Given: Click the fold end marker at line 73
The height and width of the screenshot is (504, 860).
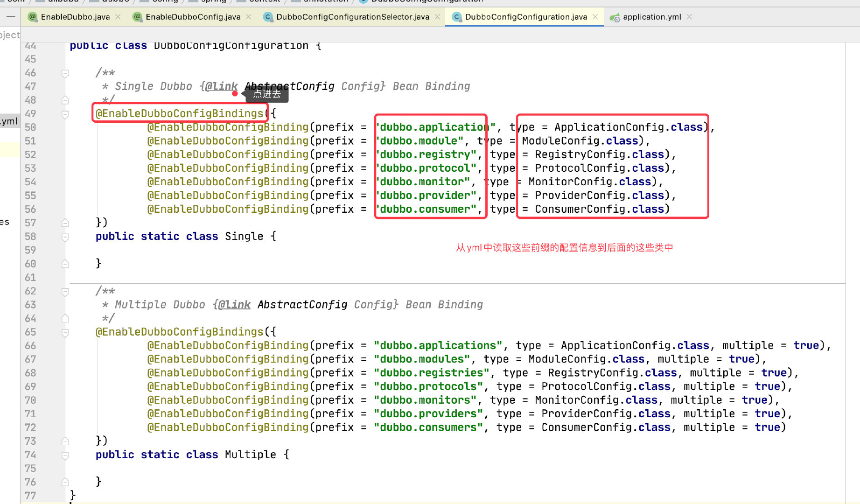Looking at the screenshot, I should [x=65, y=441].
